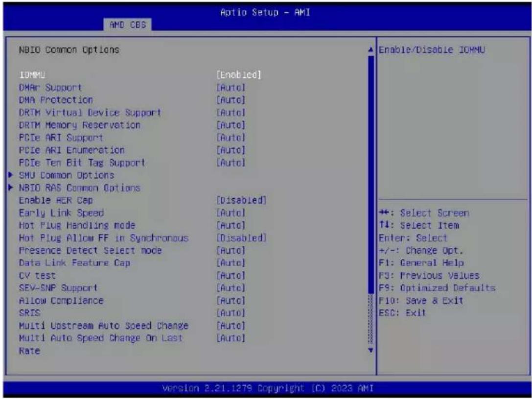The width and height of the screenshot is (532, 399).
Task: Select DMA Protection option
Action: pos(56,100)
